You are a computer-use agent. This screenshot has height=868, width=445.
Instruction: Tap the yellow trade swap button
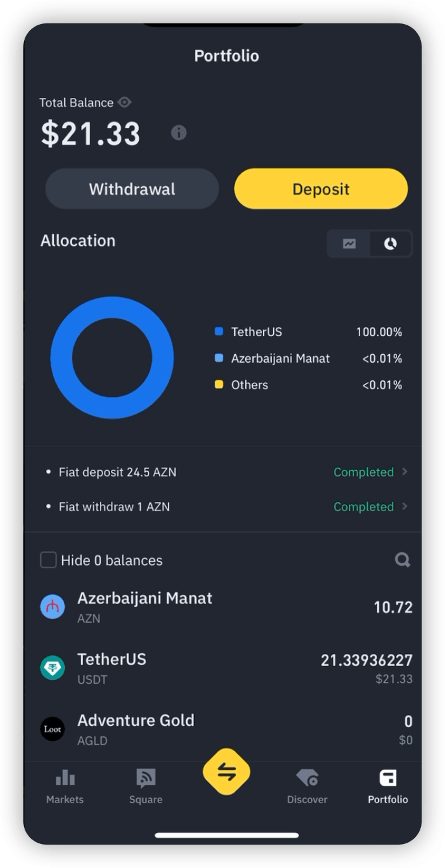pos(226,772)
